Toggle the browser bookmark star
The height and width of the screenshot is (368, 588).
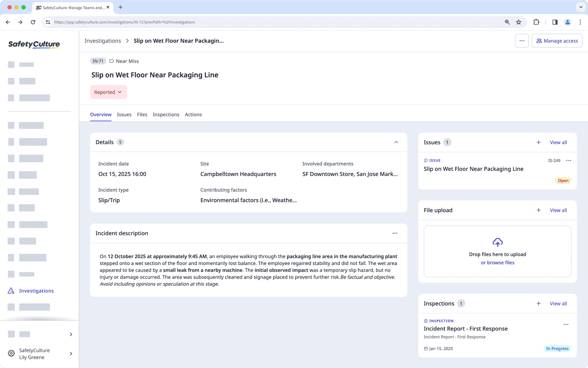pos(519,22)
